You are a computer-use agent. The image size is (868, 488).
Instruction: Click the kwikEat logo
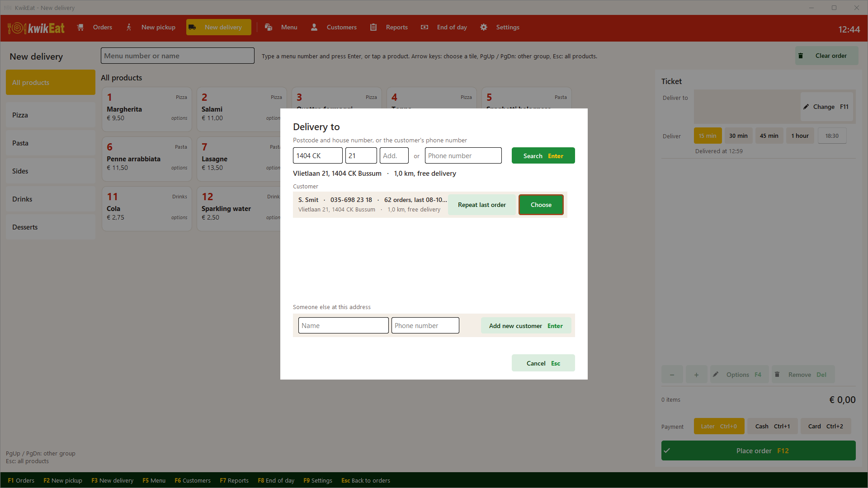[36, 28]
